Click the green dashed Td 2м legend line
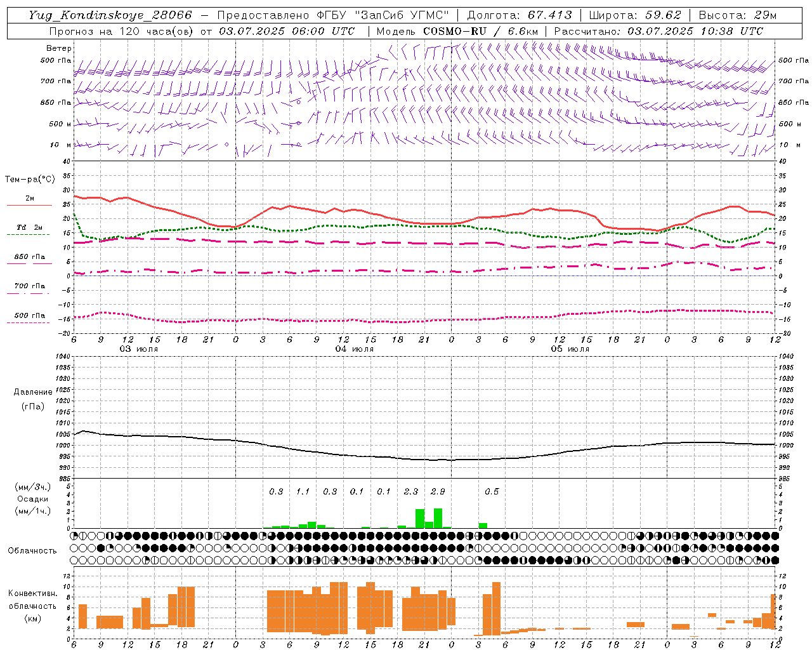 tap(28, 235)
